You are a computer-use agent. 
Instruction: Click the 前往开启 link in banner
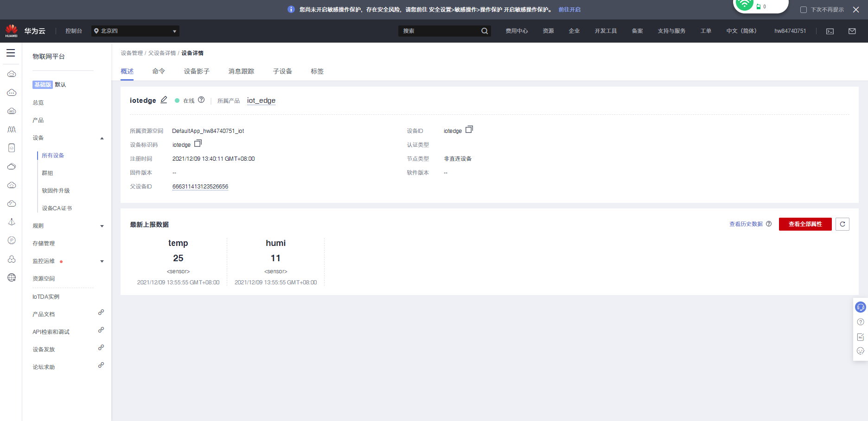point(569,10)
